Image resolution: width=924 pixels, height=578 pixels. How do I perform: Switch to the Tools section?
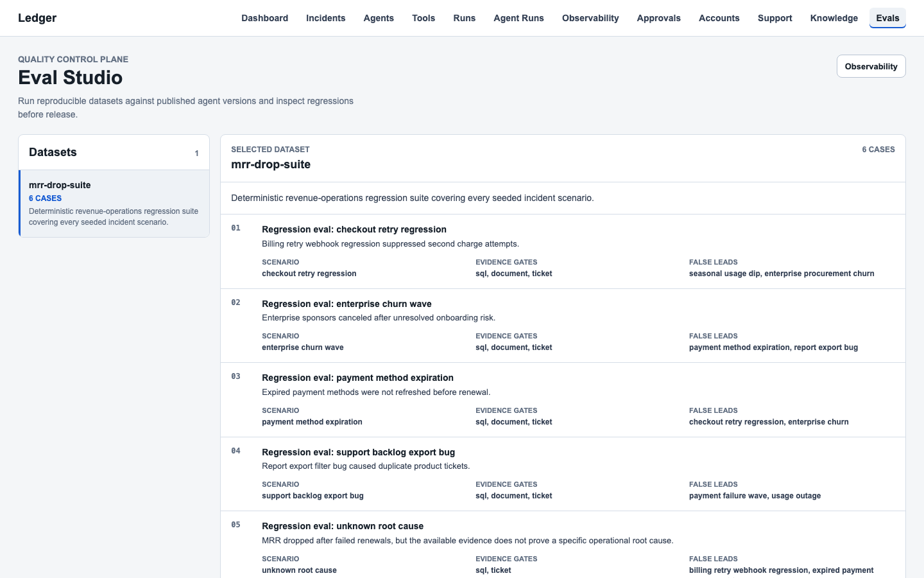424,18
